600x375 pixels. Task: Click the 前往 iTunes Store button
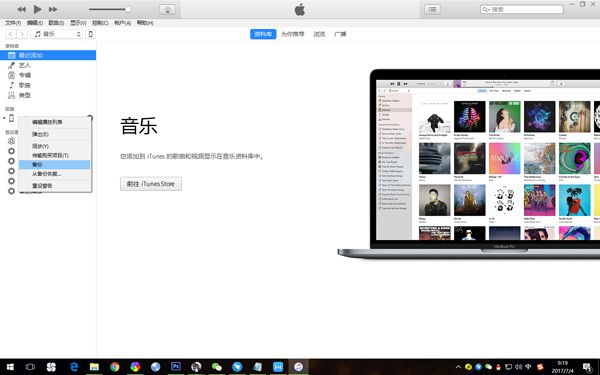(151, 184)
